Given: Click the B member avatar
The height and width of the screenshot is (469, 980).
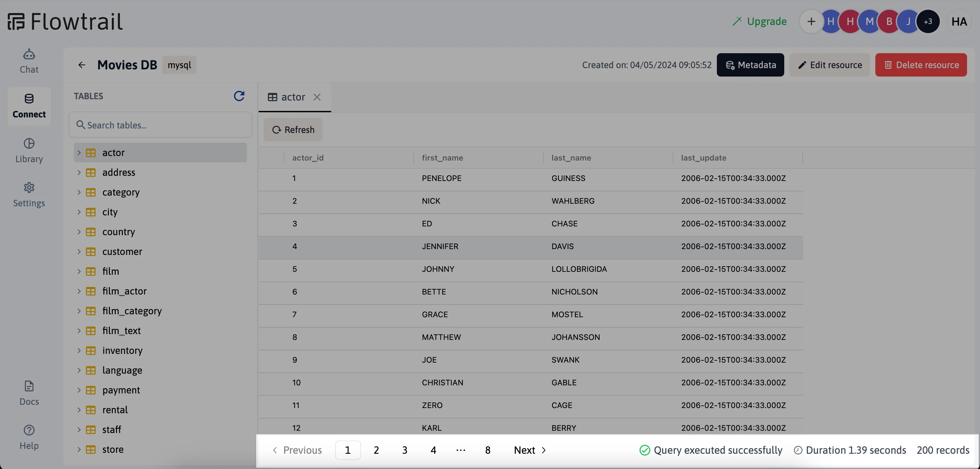Looking at the screenshot, I should click(889, 21).
